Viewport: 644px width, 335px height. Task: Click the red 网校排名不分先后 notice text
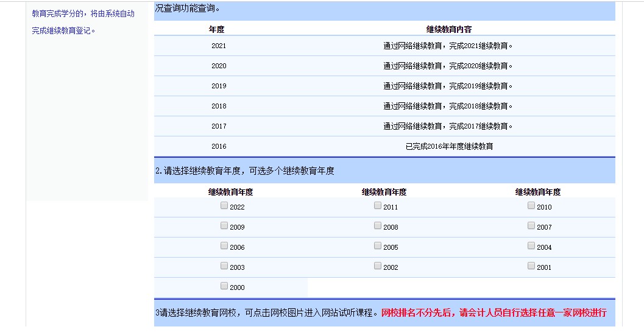(x=494, y=313)
